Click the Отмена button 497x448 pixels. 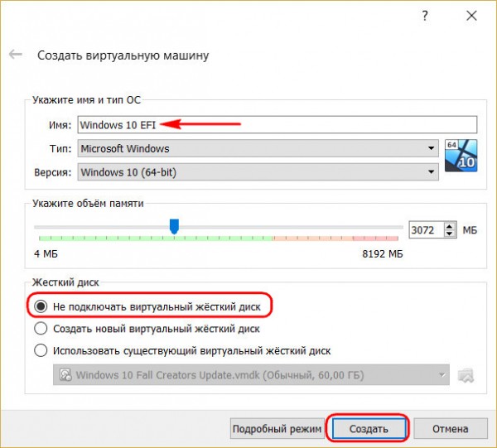pyautogui.click(x=451, y=429)
